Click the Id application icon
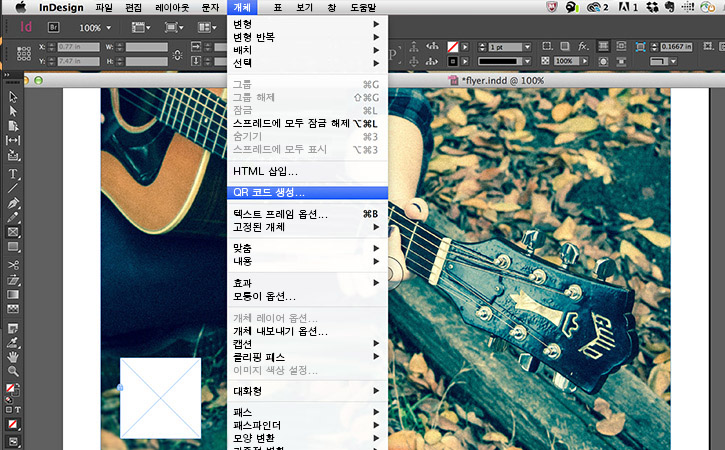725x450 pixels. click(26, 27)
